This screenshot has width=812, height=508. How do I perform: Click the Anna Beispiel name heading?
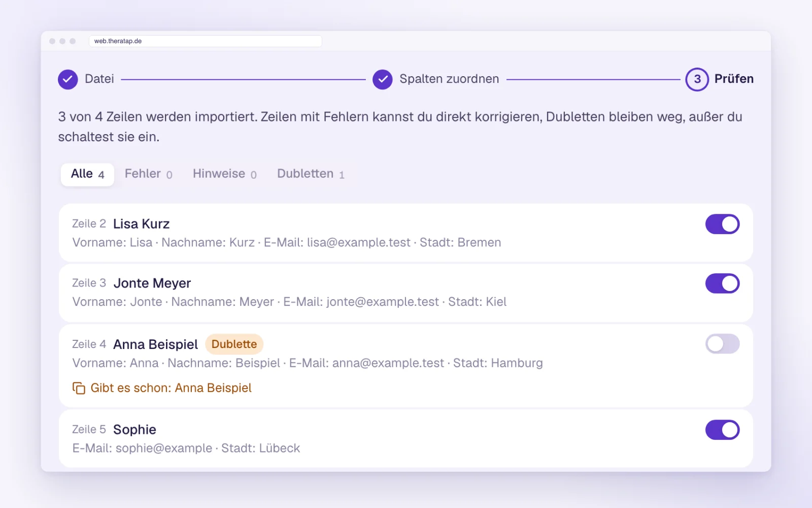click(155, 344)
